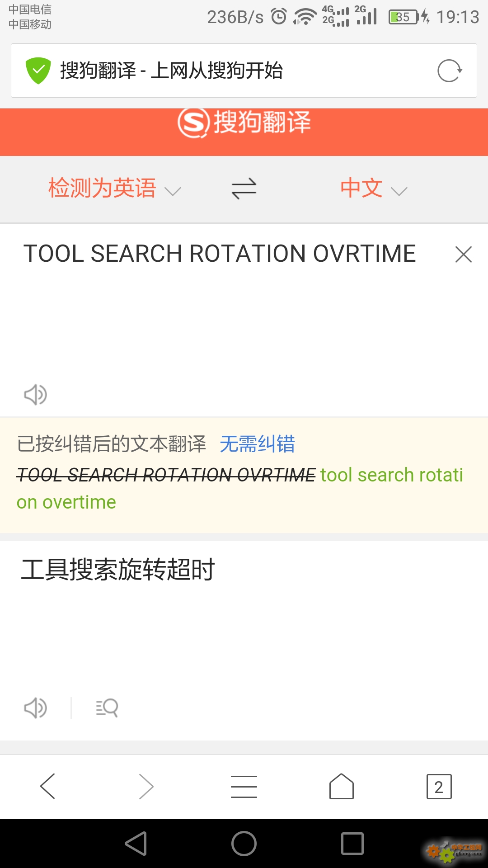488x868 pixels.
Task: Click the 无需纠错 link
Action: pyautogui.click(x=257, y=444)
